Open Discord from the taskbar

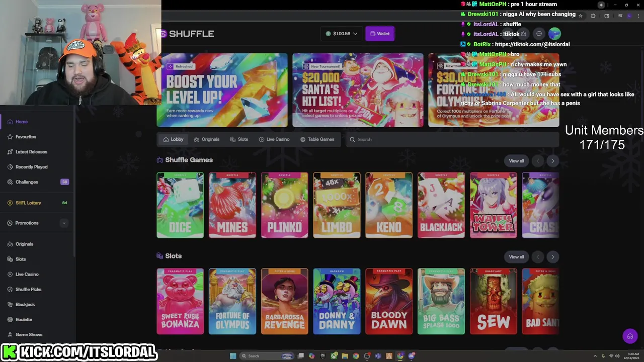tap(411, 356)
